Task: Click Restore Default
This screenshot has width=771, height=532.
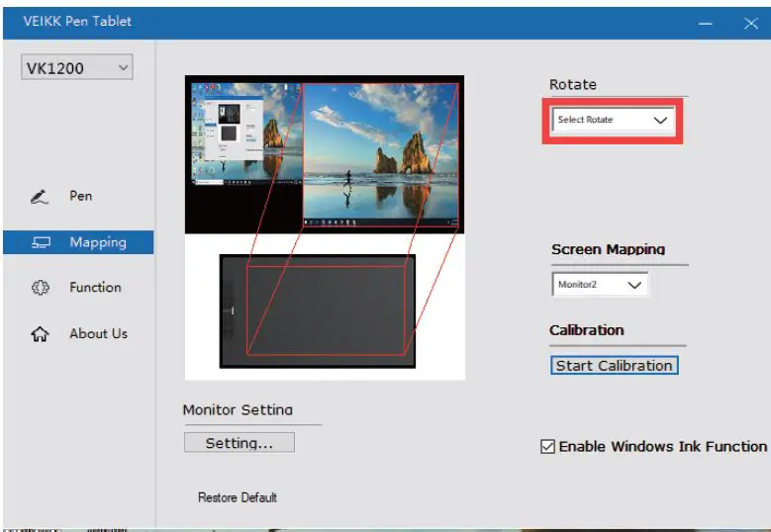Action: point(238,497)
